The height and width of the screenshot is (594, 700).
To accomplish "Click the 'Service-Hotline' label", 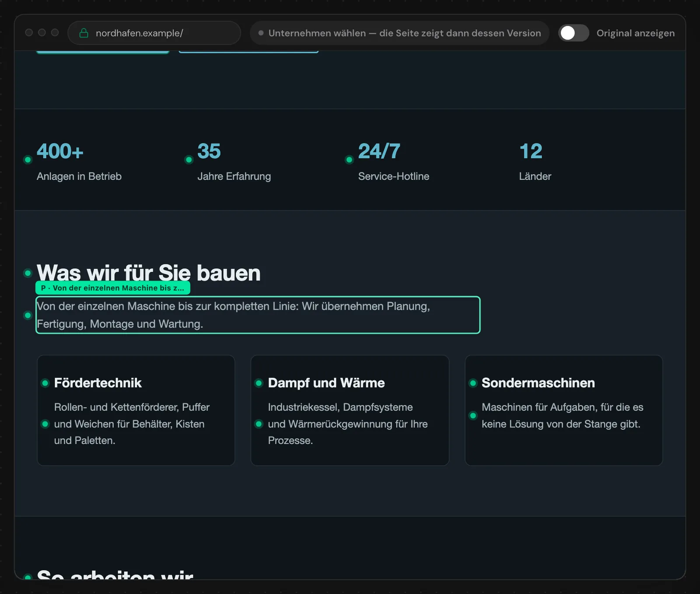I will pos(394,176).
